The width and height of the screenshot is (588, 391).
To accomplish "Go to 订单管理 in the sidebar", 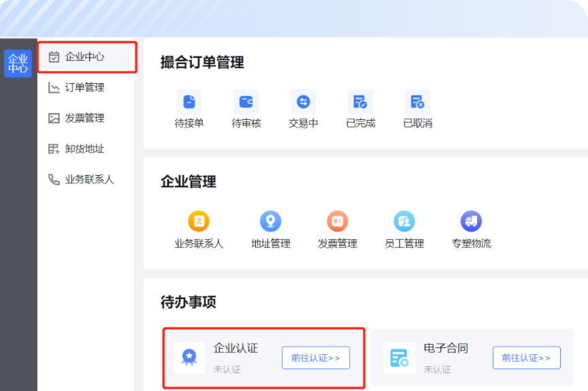I will (x=86, y=87).
